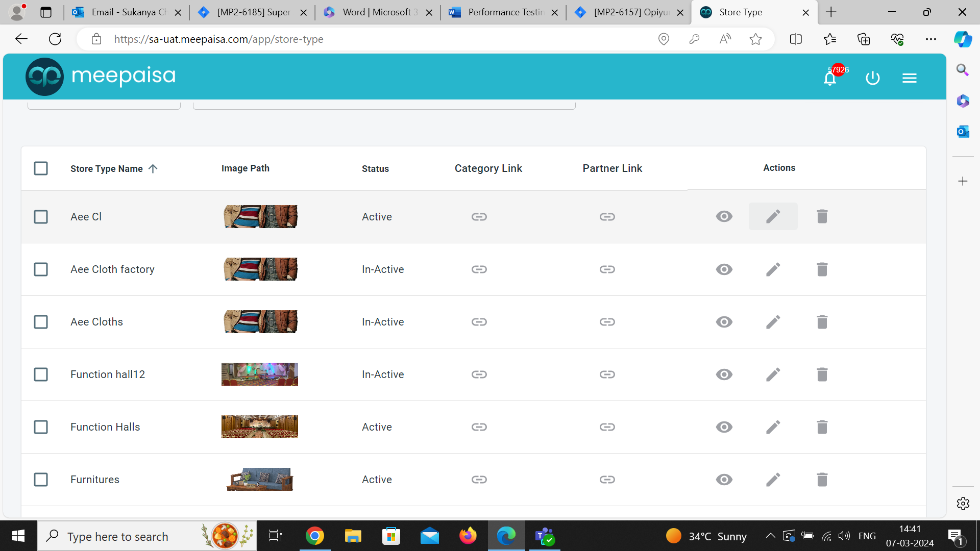Viewport: 980px width, 551px height.
Task: Open the notifications bell icon
Action: coord(830,78)
